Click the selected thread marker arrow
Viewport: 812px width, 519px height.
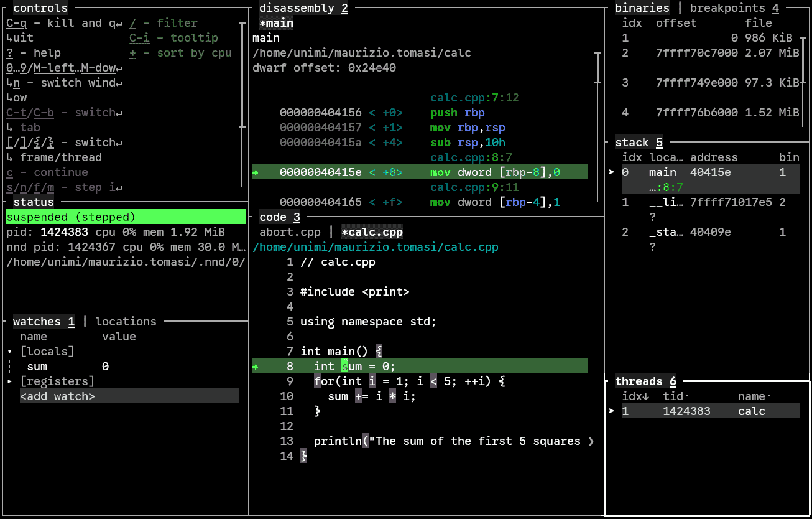(612, 411)
